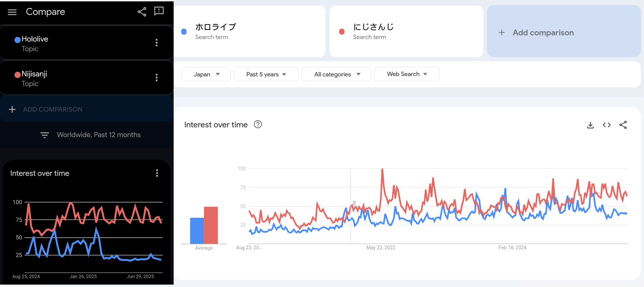
Task: Click the share icon next to Compare
Action: point(142,12)
